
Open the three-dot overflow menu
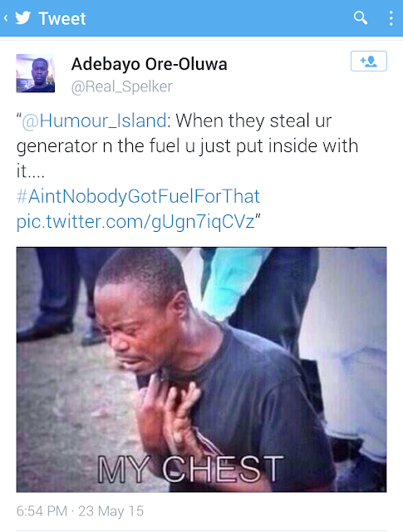(x=391, y=18)
